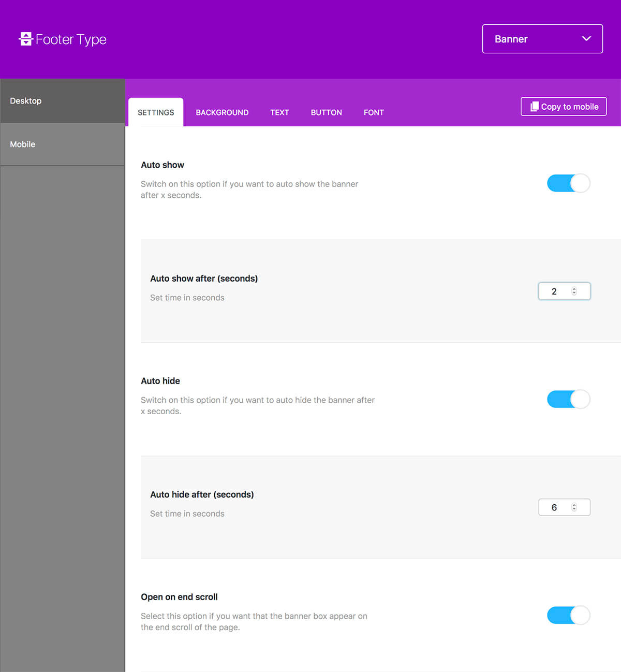Click the Auto show after seconds field
Image resolution: width=621 pixels, height=672 pixels.
click(x=564, y=291)
